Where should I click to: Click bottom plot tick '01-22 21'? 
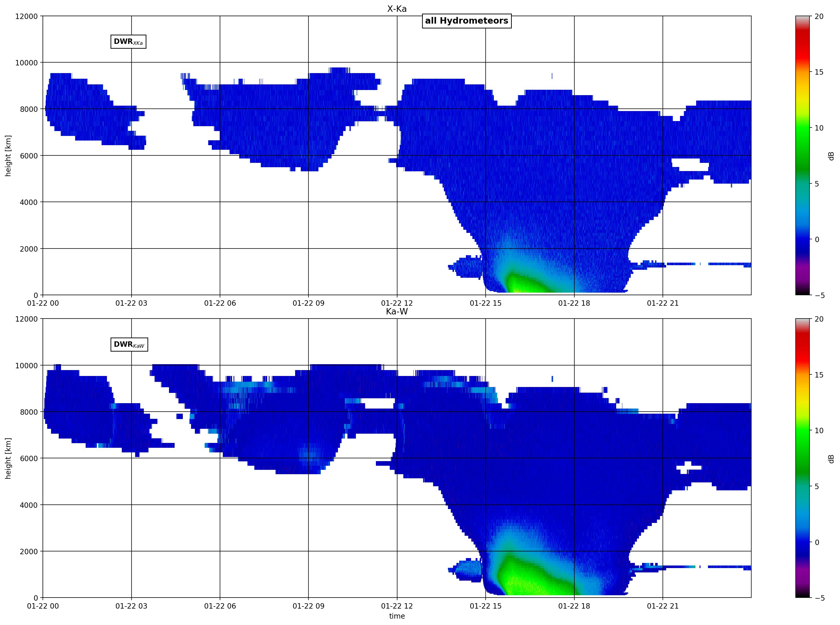tap(663, 606)
